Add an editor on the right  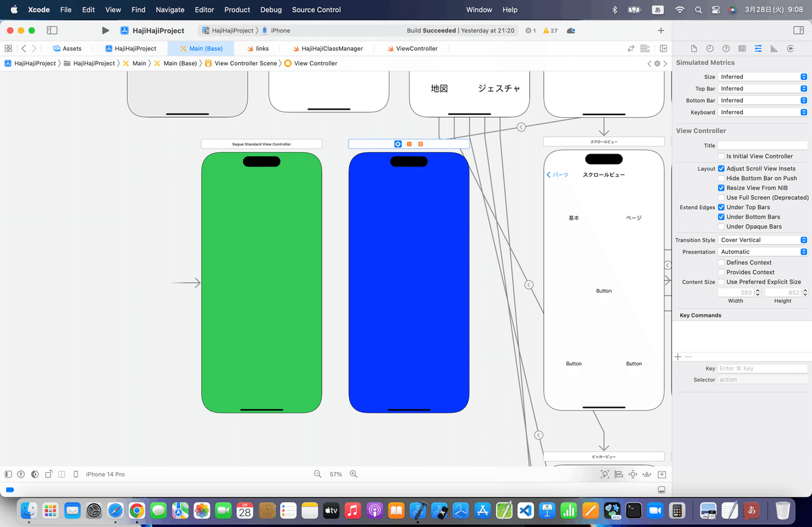tap(664, 49)
